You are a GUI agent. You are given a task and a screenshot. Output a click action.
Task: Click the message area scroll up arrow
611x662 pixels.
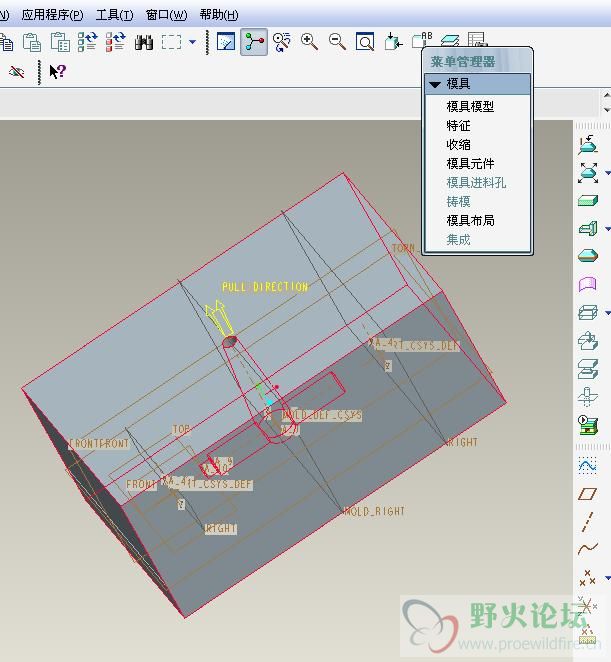(x=607, y=95)
